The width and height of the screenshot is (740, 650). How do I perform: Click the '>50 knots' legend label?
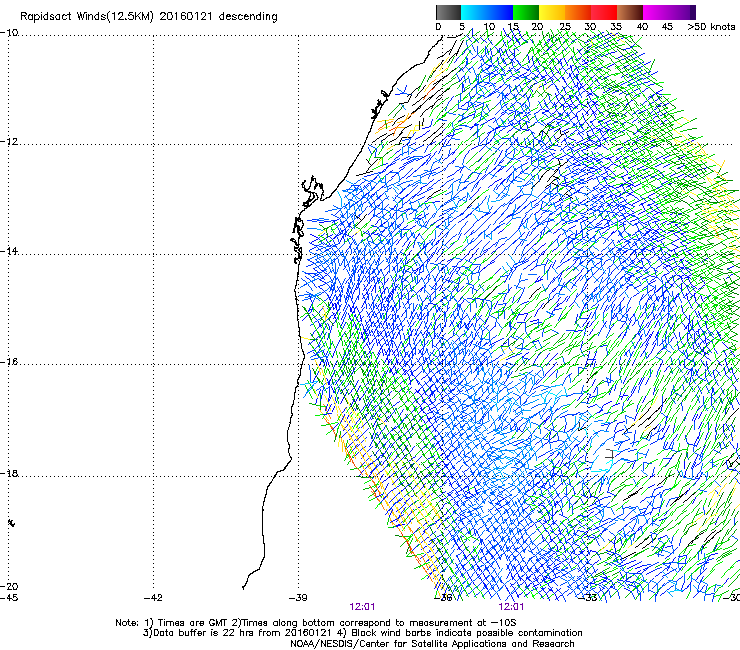711,27
